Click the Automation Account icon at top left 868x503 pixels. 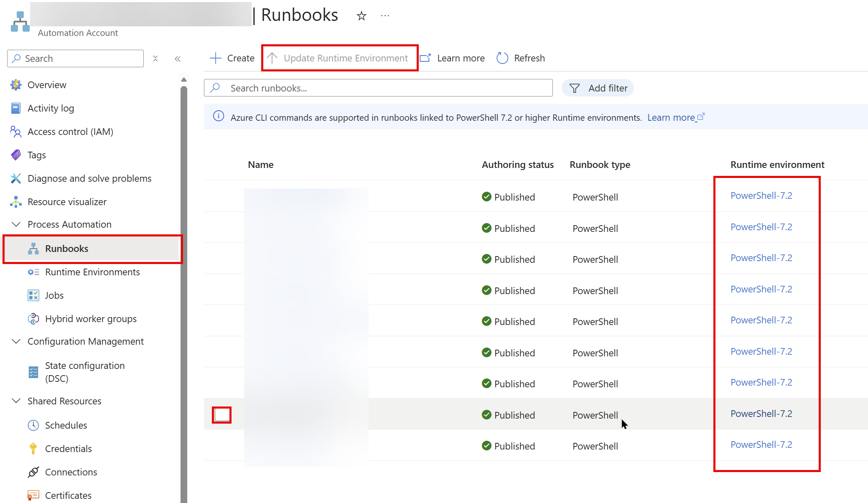[x=20, y=22]
